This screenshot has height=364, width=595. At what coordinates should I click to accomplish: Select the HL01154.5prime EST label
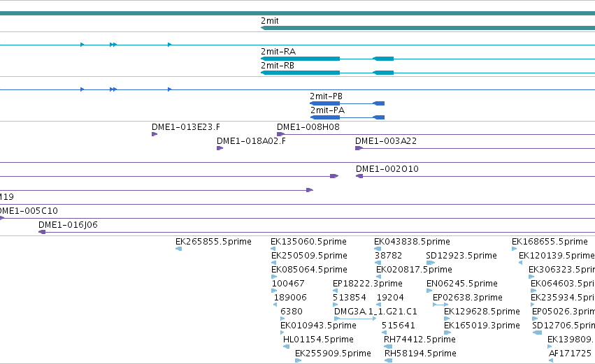coord(318,340)
